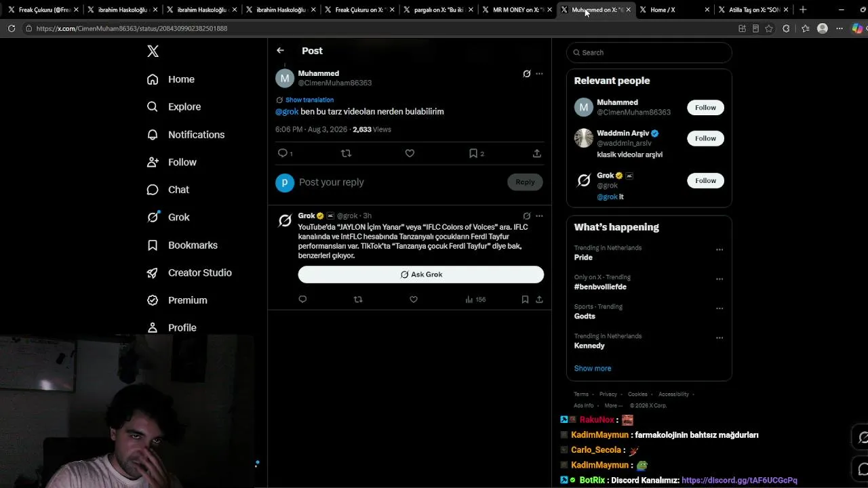Click the X logo in the sidebar
The width and height of the screenshot is (868, 488).
[153, 52]
